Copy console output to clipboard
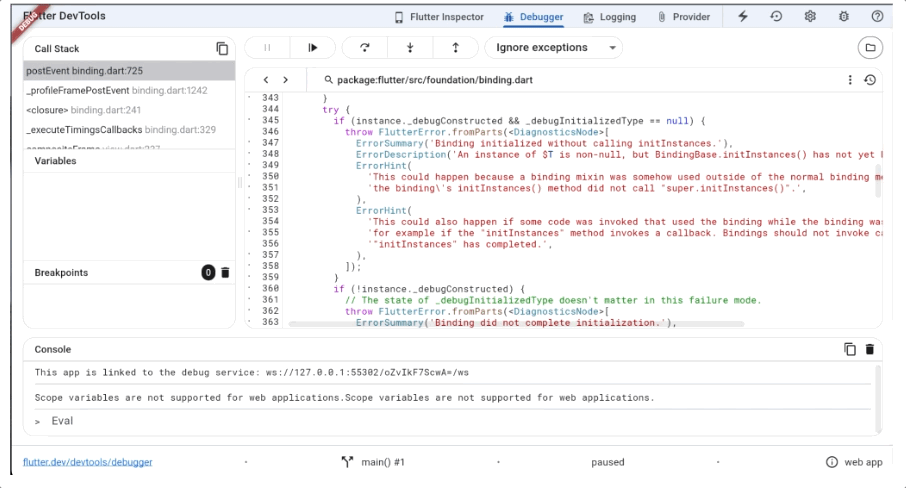Image resolution: width=906 pixels, height=488 pixels. point(849,349)
